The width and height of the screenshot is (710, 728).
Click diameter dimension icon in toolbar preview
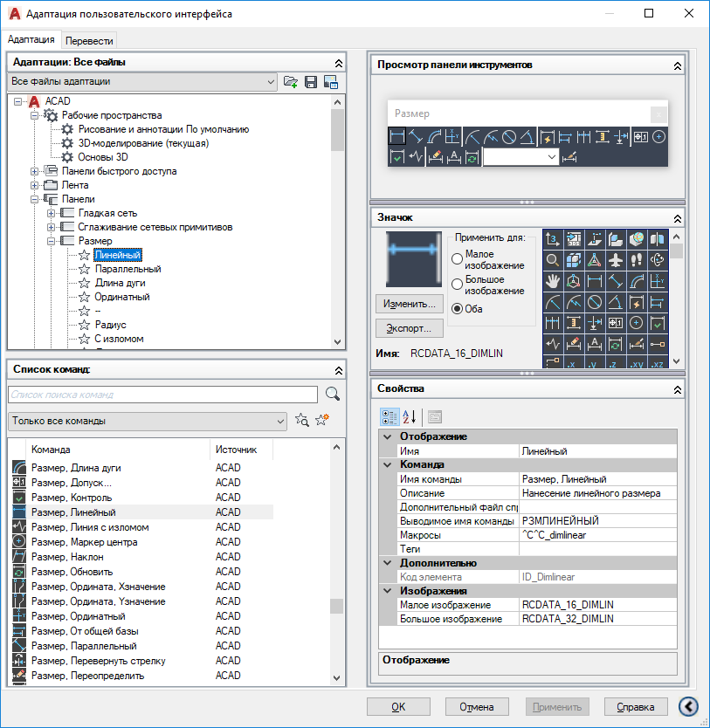(x=509, y=136)
